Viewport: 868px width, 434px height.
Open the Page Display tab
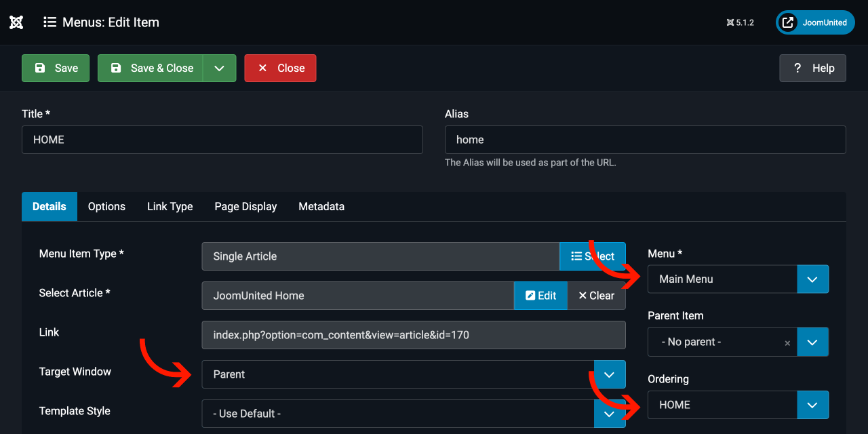click(x=245, y=206)
